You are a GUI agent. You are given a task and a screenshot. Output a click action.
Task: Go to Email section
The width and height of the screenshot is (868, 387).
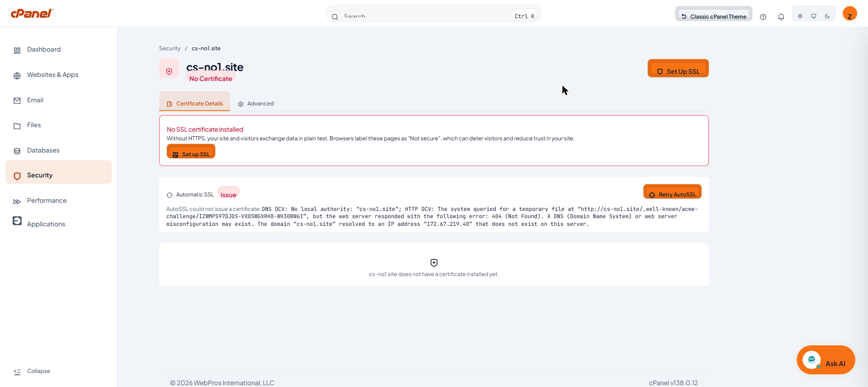click(58, 100)
